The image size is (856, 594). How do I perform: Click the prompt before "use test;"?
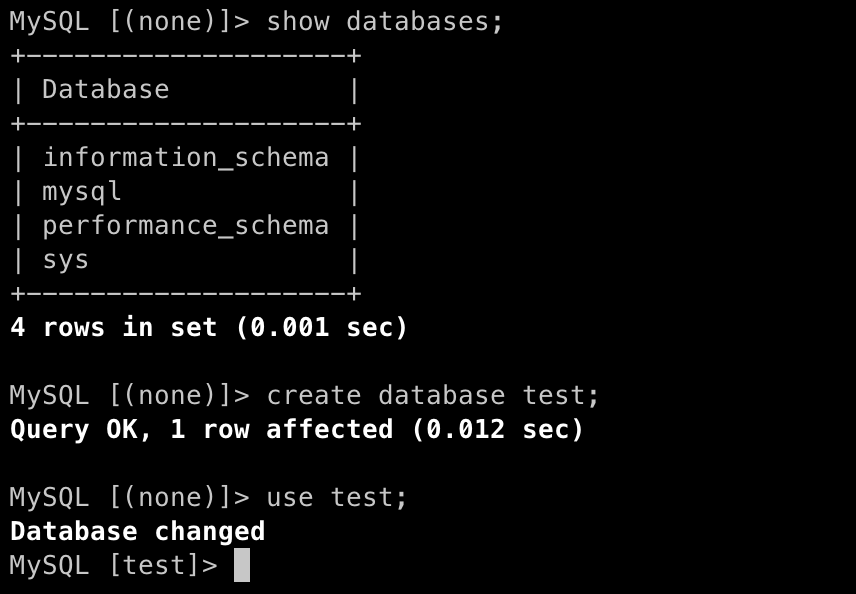point(129,497)
